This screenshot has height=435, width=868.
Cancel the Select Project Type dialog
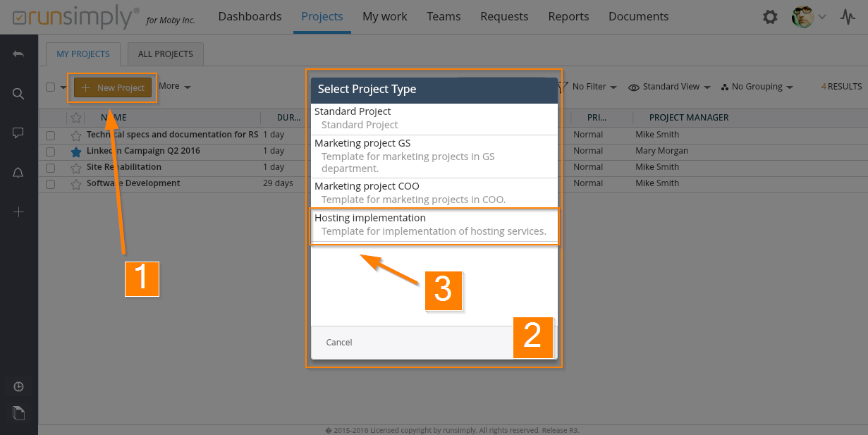pyautogui.click(x=339, y=343)
